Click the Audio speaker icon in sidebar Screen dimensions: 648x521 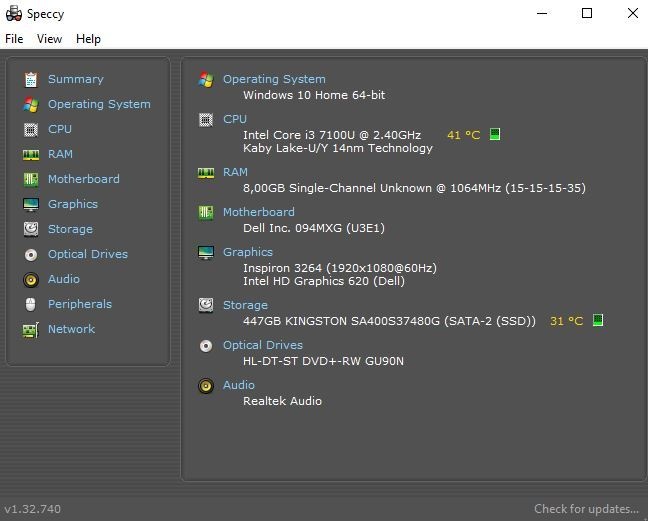(x=30, y=279)
